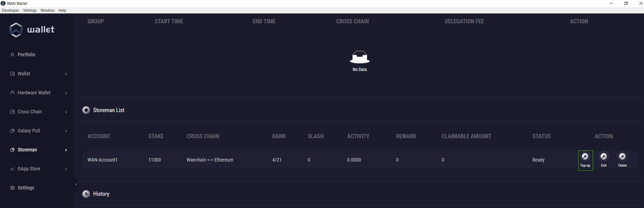This screenshot has width=644, height=208.
Task: Click the DApp Store chart icon
Action: point(12,169)
